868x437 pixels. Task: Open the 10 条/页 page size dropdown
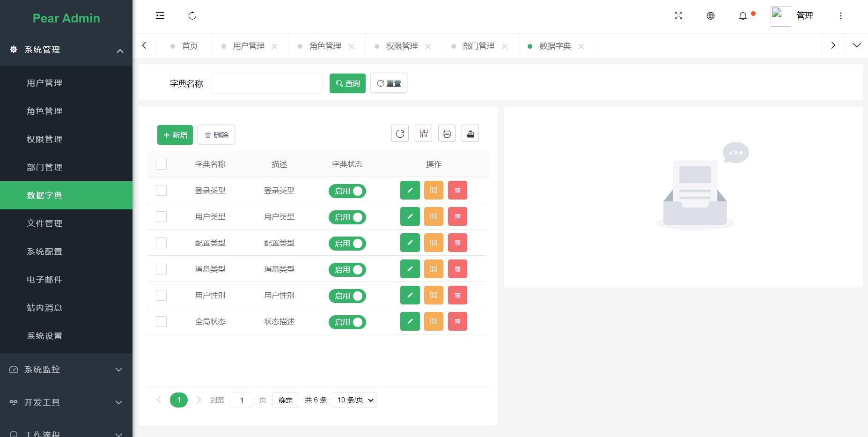[x=354, y=400]
